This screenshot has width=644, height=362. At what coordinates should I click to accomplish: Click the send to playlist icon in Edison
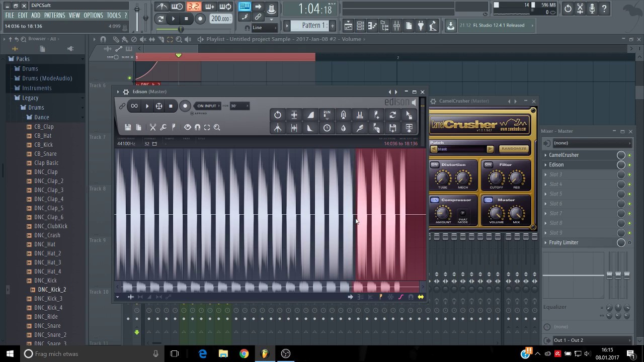[x=409, y=128]
